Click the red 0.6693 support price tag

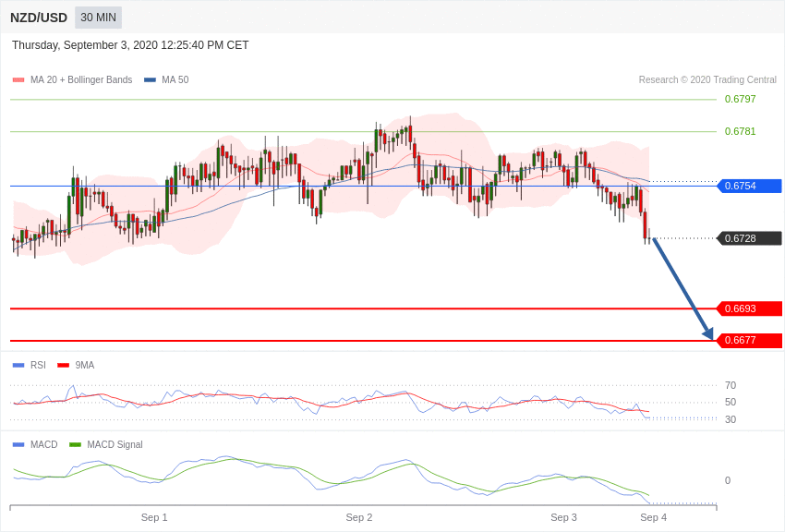point(750,308)
